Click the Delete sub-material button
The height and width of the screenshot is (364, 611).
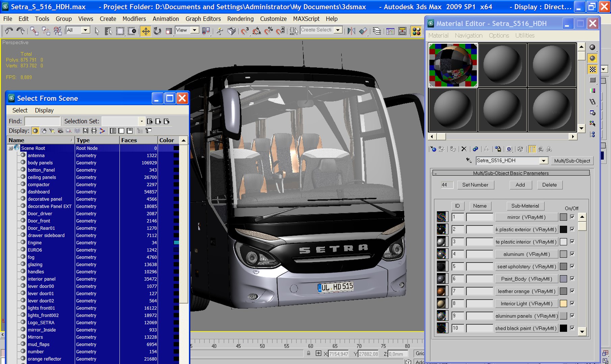point(549,185)
